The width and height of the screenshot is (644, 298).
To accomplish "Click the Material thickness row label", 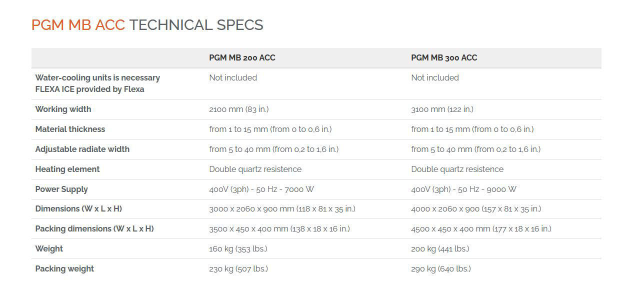I will click(70, 129).
